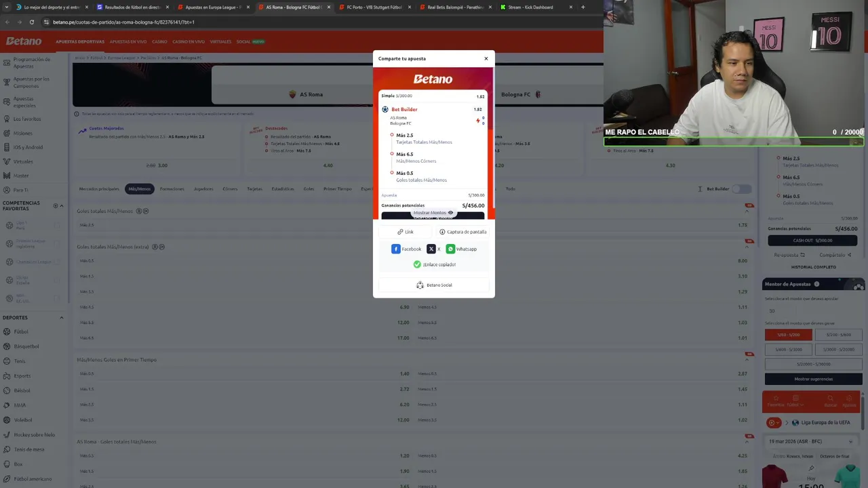Select Esports in sidebar
868x488 pixels.
tap(22, 375)
